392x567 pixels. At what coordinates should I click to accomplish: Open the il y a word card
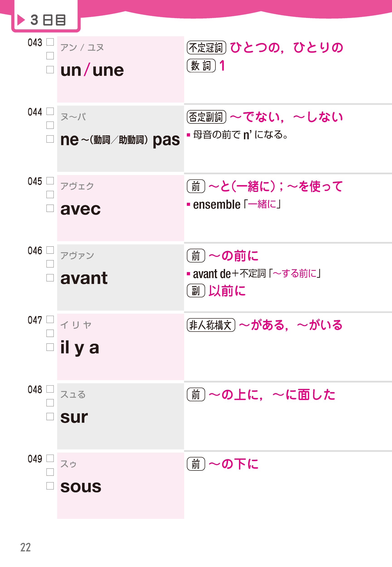pyautogui.click(x=121, y=347)
